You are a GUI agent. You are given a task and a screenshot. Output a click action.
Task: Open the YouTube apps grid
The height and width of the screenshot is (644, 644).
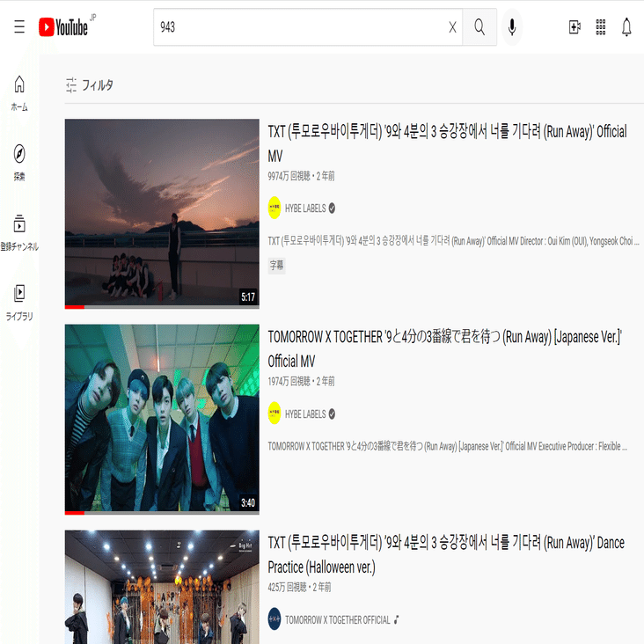[x=601, y=27]
